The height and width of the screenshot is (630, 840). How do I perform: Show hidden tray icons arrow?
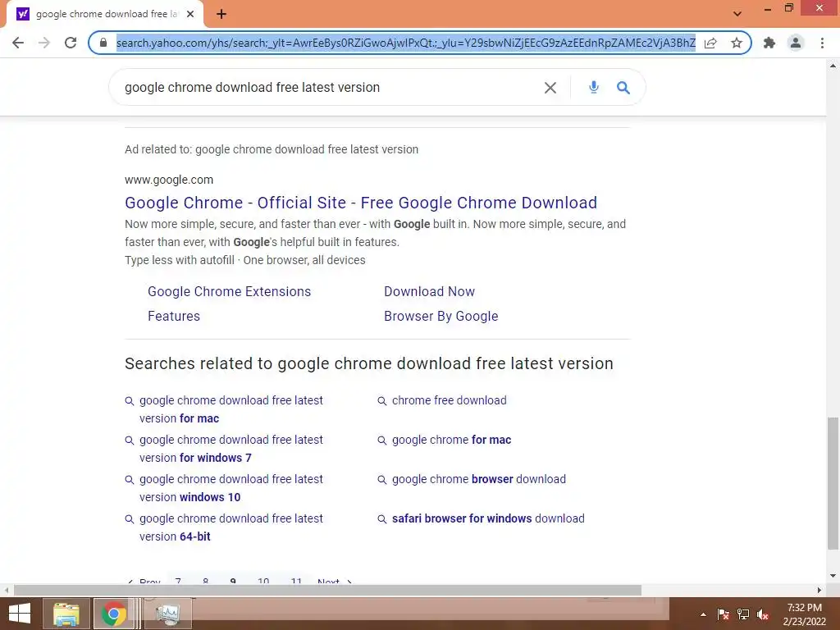coord(703,614)
